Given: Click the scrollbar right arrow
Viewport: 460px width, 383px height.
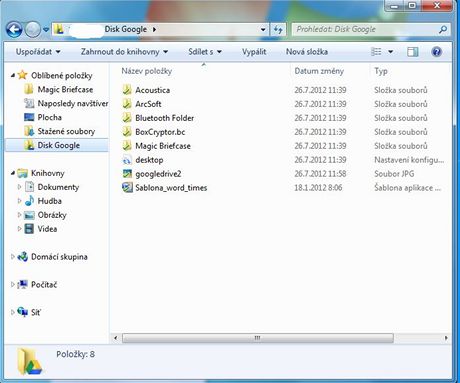Looking at the screenshot, I should (446, 338).
